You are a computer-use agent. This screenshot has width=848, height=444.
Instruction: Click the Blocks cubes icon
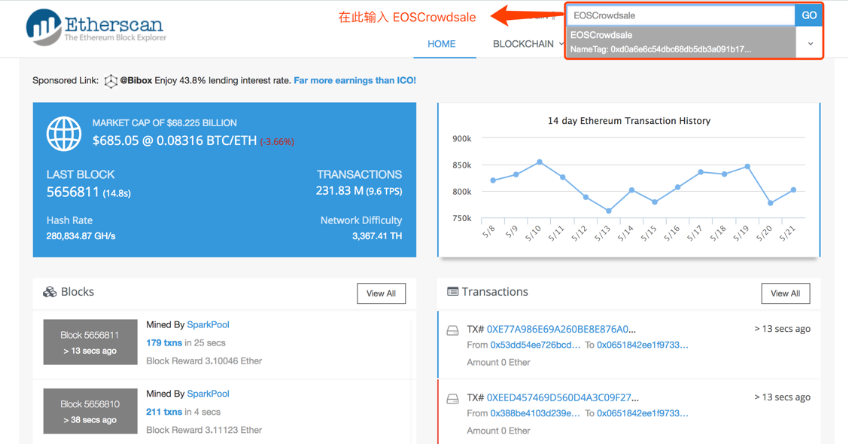click(x=50, y=292)
